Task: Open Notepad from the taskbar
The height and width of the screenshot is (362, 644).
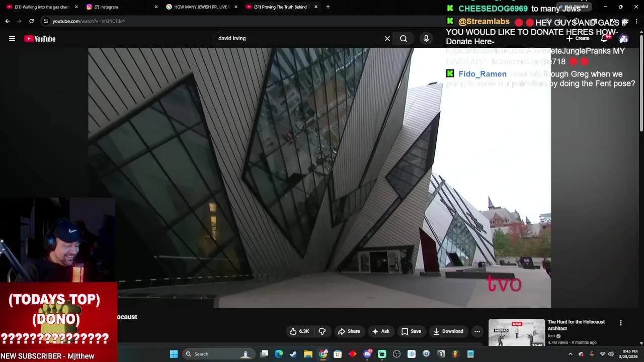Action: tap(470, 354)
